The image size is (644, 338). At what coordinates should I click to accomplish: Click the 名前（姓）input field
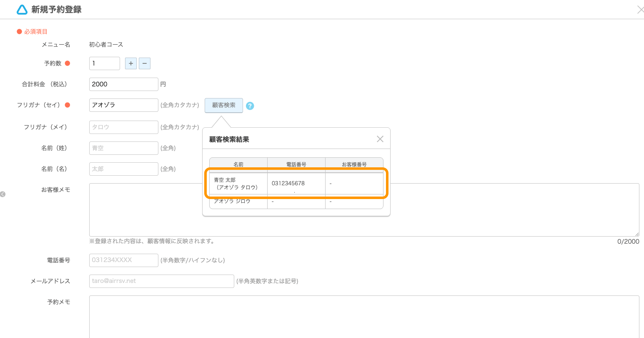coord(123,148)
